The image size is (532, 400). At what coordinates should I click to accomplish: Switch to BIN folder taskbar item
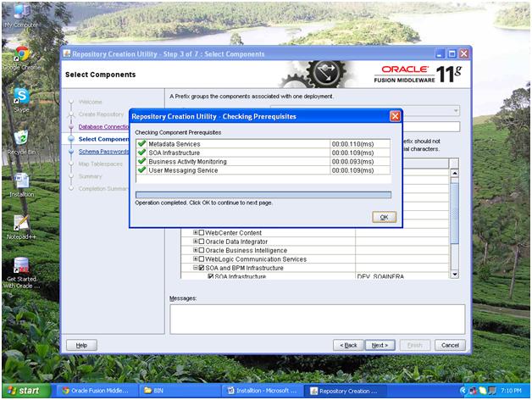(179, 391)
